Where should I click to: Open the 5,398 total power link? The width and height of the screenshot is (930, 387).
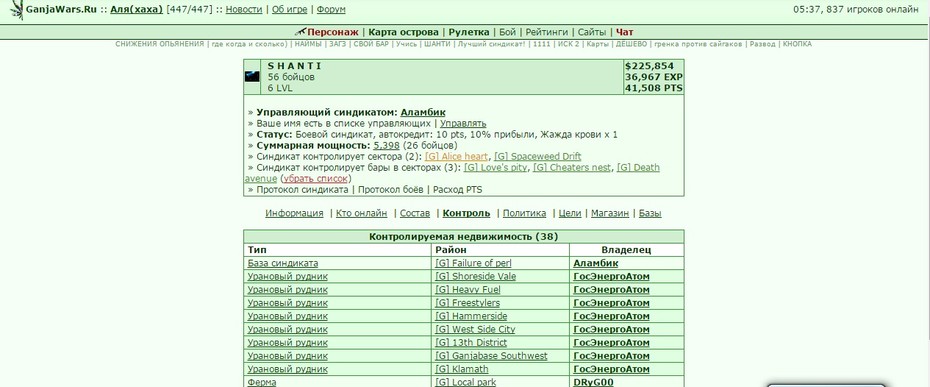[386, 145]
